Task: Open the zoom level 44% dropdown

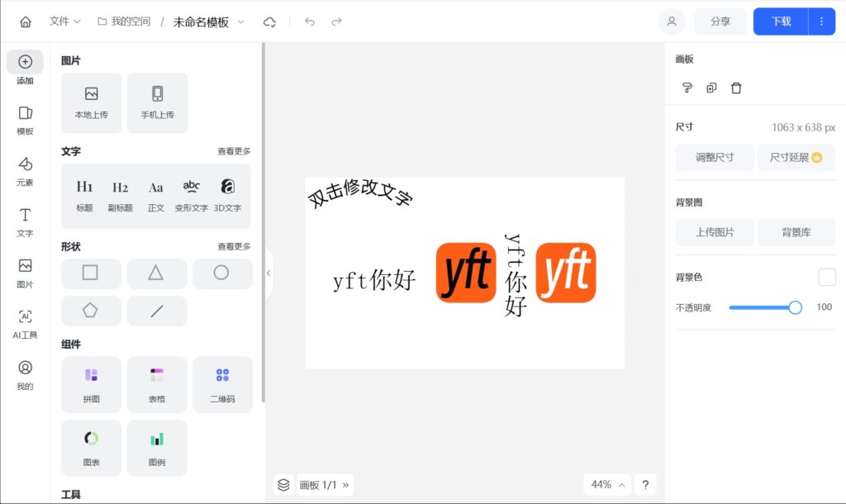Action: tap(606, 485)
